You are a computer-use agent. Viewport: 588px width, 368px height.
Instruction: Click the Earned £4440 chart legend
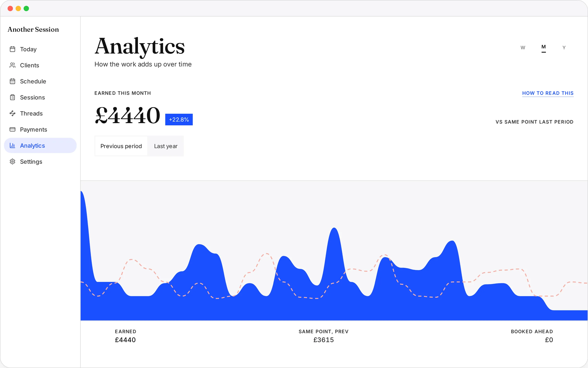125,336
